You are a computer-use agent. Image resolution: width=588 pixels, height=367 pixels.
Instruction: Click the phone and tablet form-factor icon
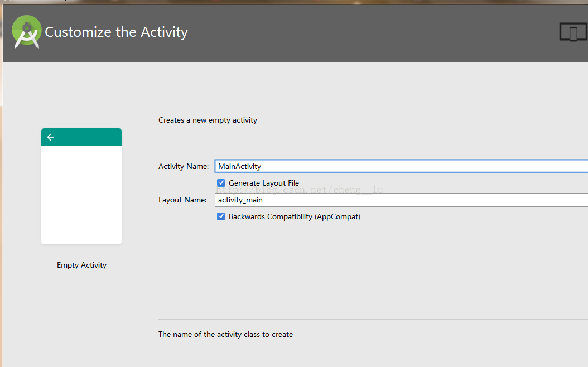pyautogui.click(x=573, y=32)
